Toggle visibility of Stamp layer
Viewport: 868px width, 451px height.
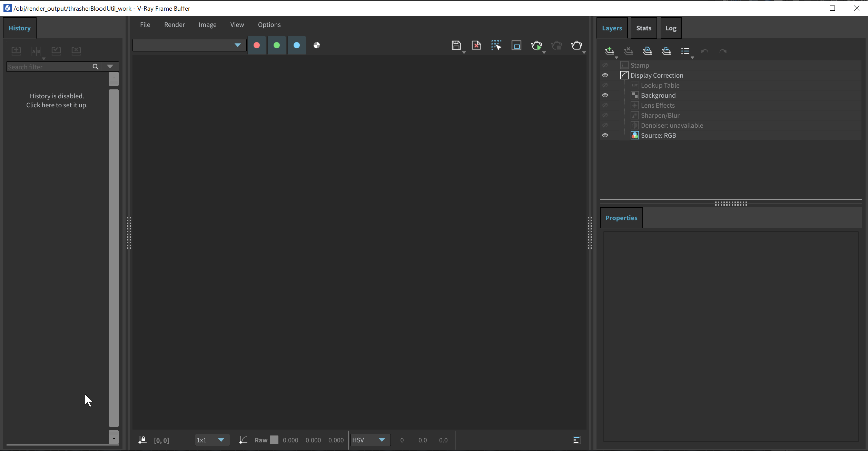pos(605,65)
